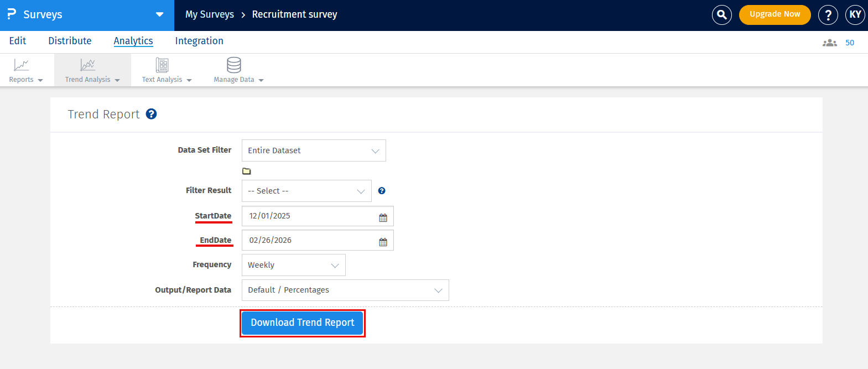Viewport: 868px width, 369px height.
Task: Click the EndDate input field
Action: (318, 240)
